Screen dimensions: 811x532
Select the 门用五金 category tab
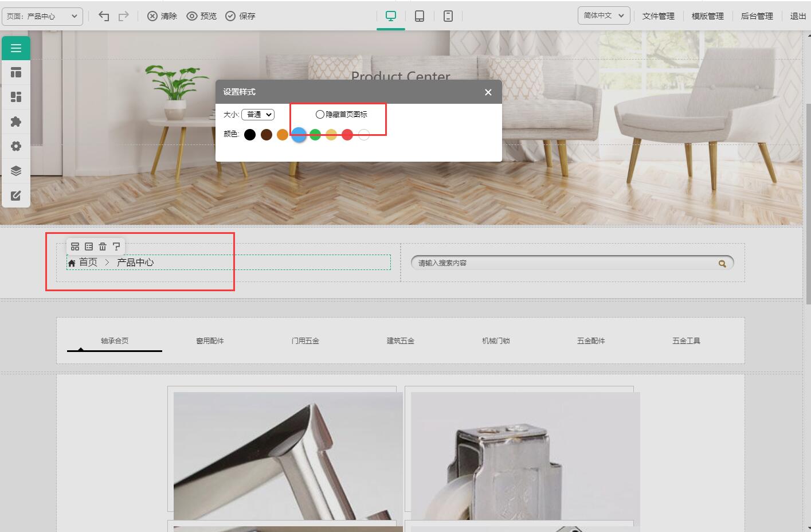point(305,341)
